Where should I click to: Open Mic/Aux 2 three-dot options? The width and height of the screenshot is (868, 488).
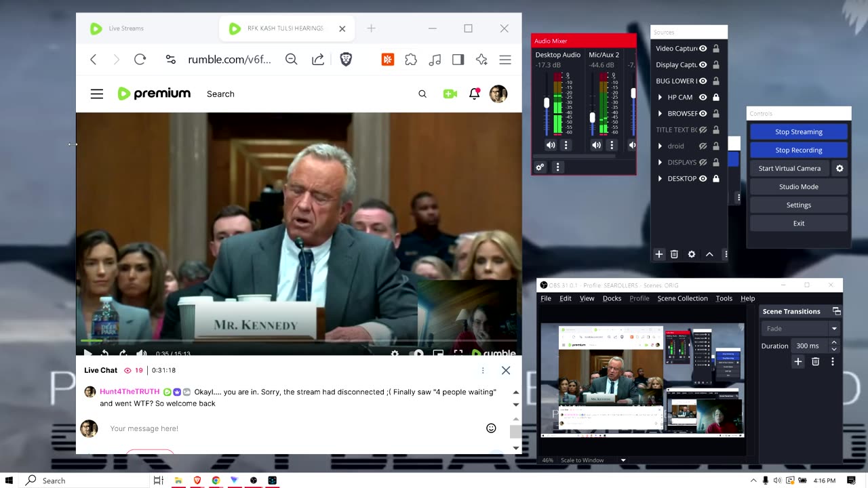pyautogui.click(x=612, y=145)
